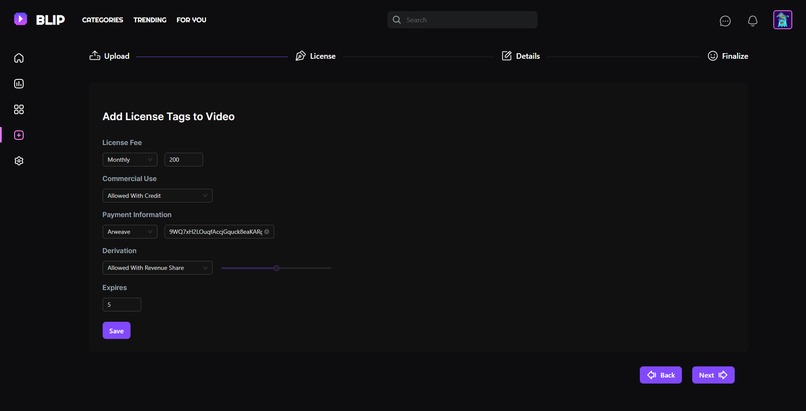
Task: Click the payment wallet address field
Action: point(219,232)
